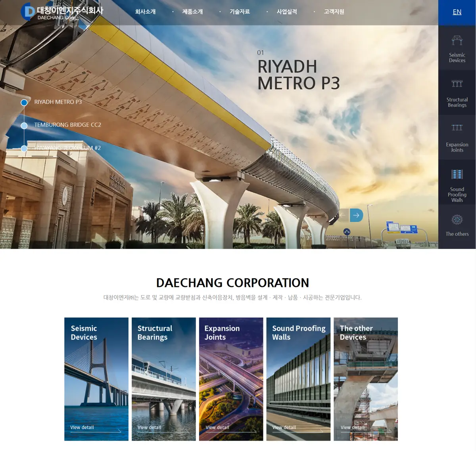Open Structural Bearings sidebar icon
The height and width of the screenshot is (451, 476).
click(x=457, y=84)
